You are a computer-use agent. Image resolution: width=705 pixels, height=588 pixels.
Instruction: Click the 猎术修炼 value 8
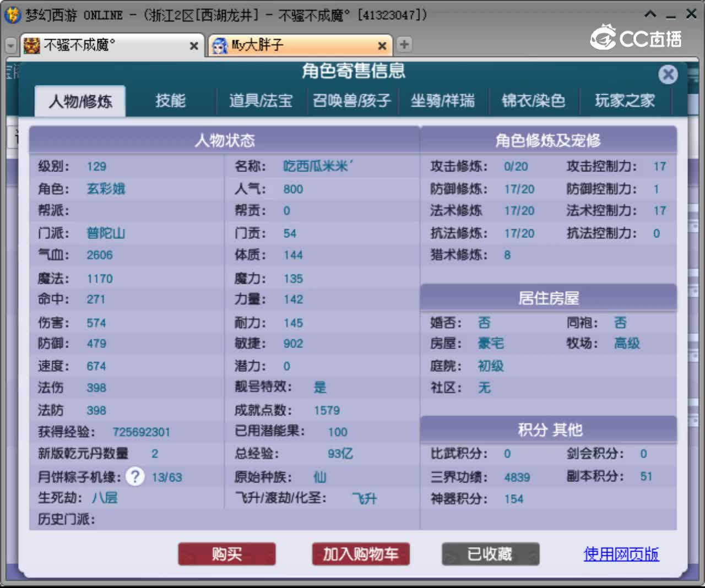(x=507, y=255)
